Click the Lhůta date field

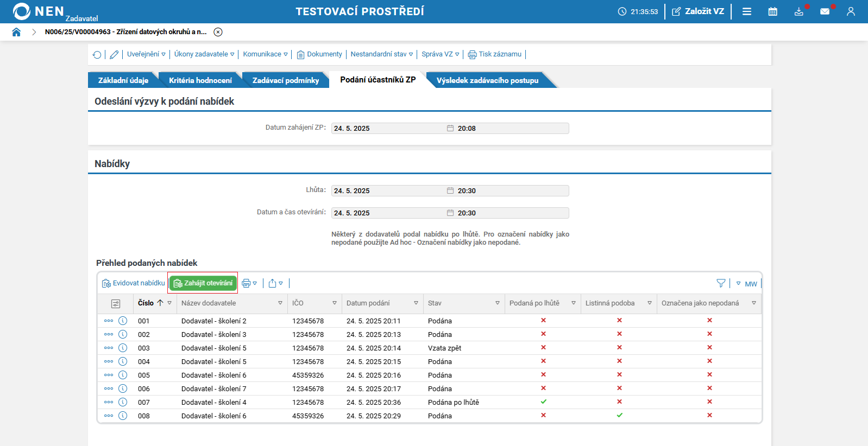(x=450, y=190)
